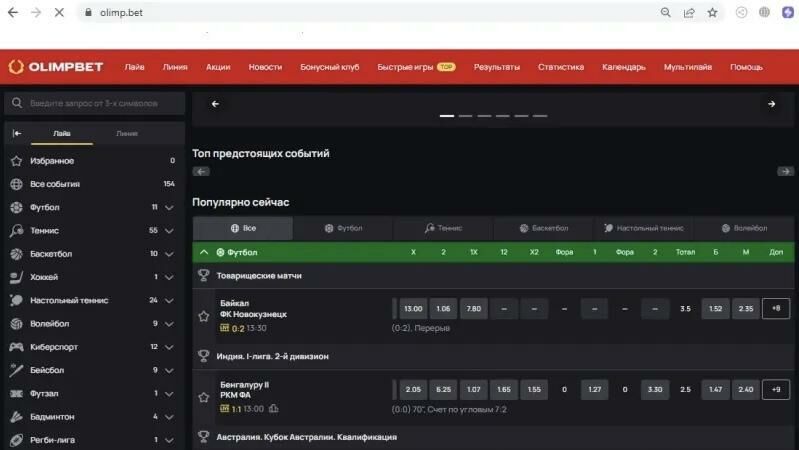
Task: Collapse the green Футбол section header
Action: point(204,252)
